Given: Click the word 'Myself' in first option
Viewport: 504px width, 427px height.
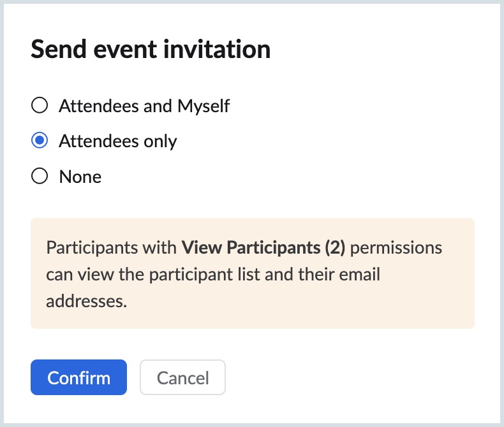Looking at the screenshot, I should [202, 105].
